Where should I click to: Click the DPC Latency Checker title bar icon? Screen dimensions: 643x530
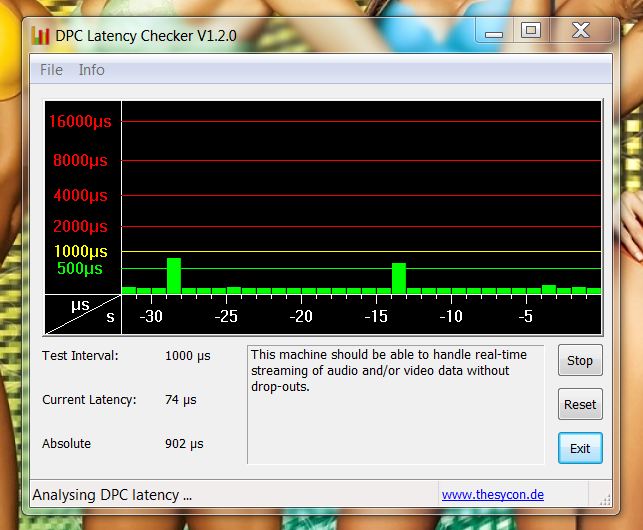[40, 36]
